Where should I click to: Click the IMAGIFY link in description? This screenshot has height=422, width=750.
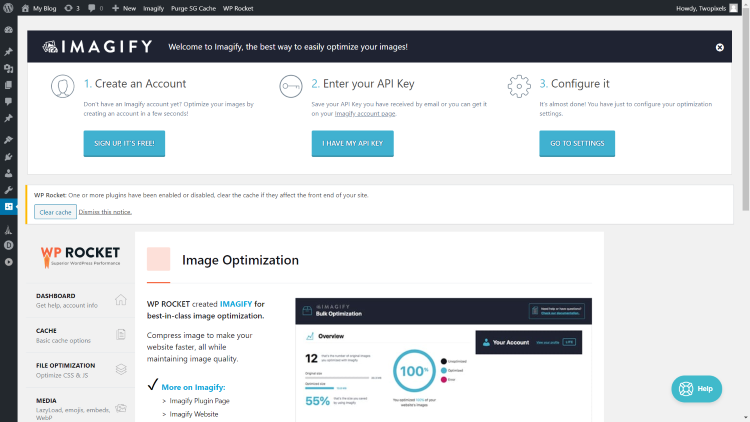click(x=236, y=304)
